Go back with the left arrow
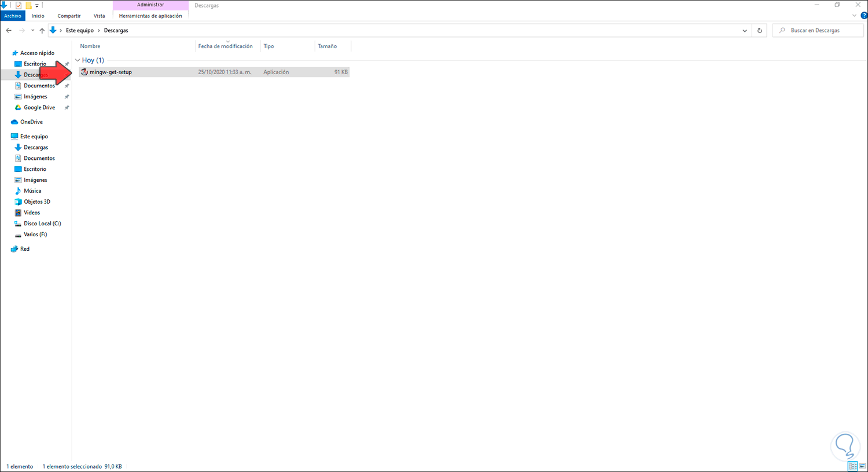This screenshot has height=472, width=868. tap(9, 30)
